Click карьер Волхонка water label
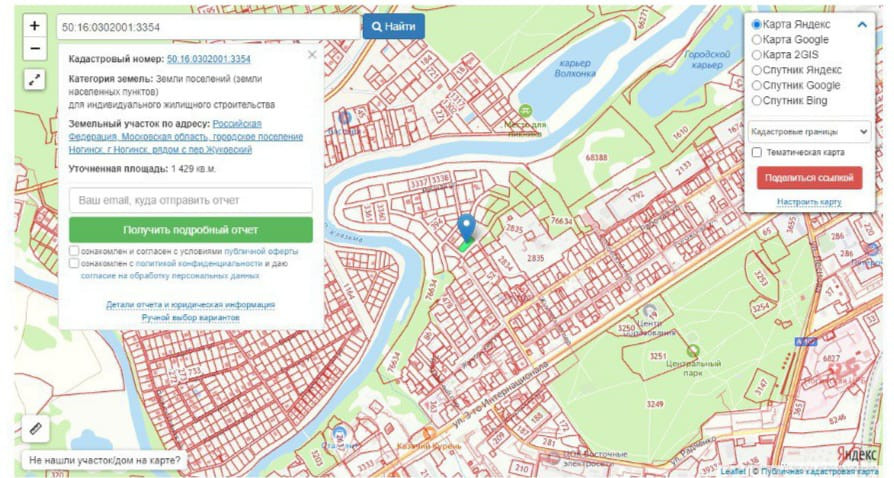Screen dimensions: 894x478 click(x=575, y=68)
